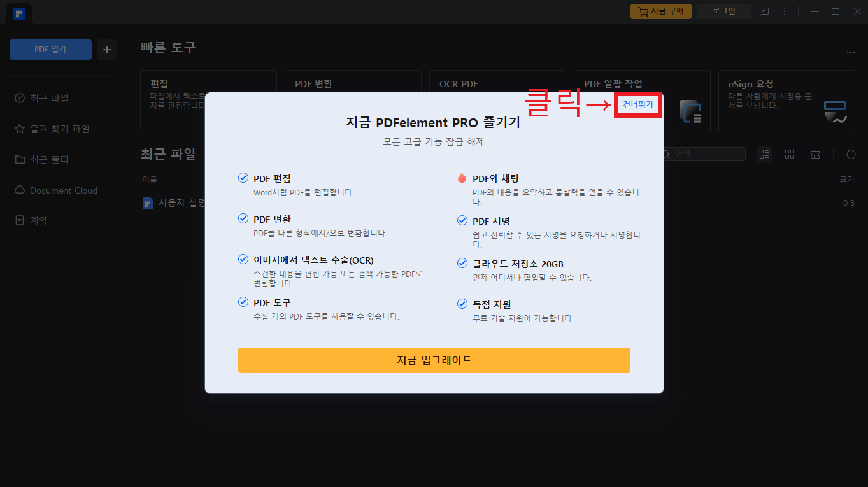Image resolution: width=868 pixels, height=487 pixels.
Task: Click the PDF 도구 feature item
Action: [318, 309]
